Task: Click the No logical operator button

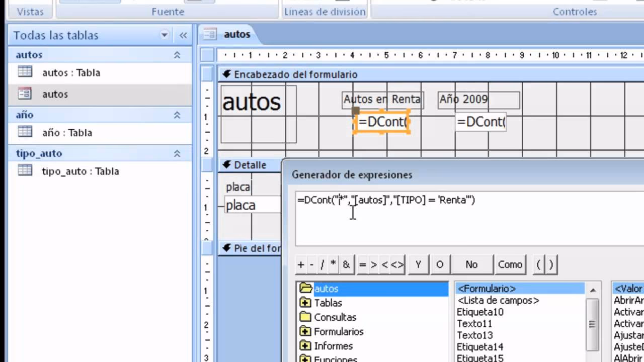Action: pyautogui.click(x=471, y=264)
